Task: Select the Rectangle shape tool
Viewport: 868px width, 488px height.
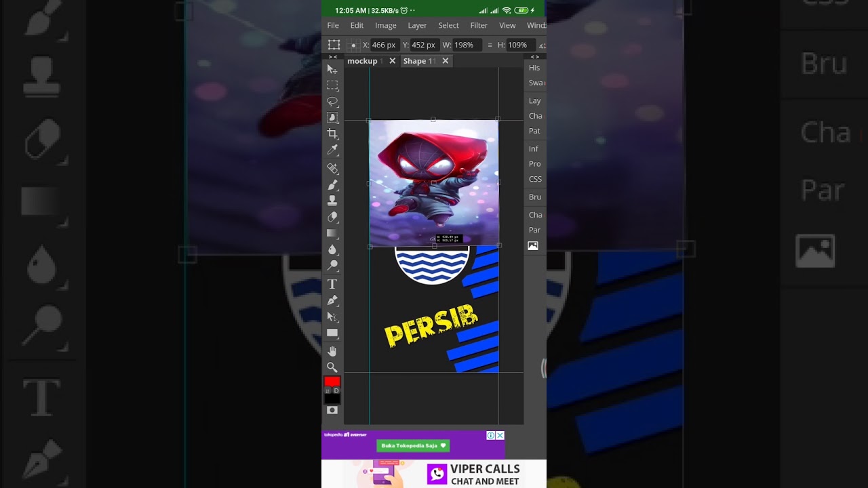Action: click(x=332, y=333)
